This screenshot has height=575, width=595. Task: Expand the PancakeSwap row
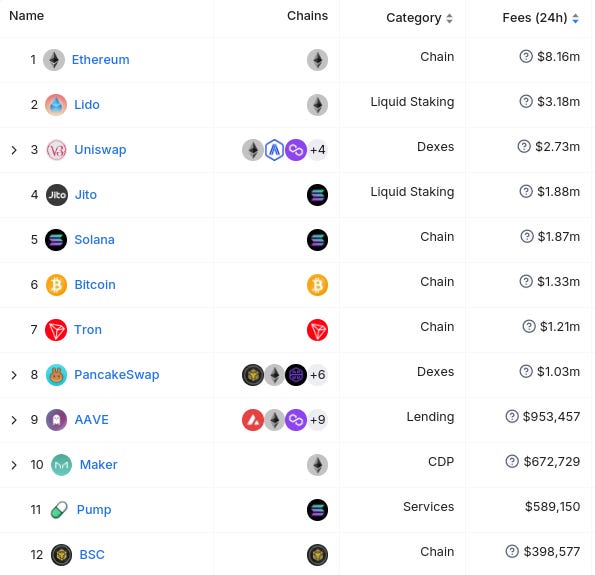[14, 375]
